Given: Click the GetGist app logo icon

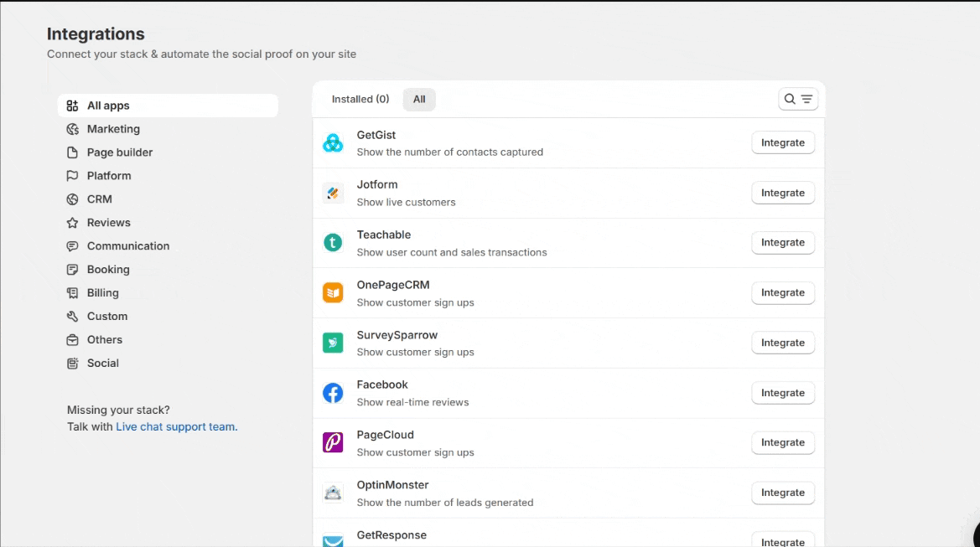Looking at the screenshot, I should click(x=333, y=143).
